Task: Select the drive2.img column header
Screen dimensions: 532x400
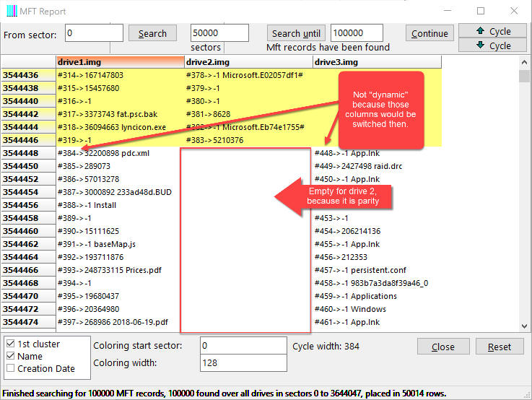Action: click(x=248, y=62)
